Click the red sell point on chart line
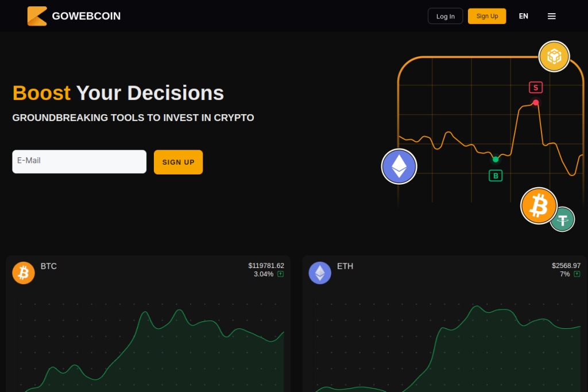The image size is (588, 392). (536, 103)
